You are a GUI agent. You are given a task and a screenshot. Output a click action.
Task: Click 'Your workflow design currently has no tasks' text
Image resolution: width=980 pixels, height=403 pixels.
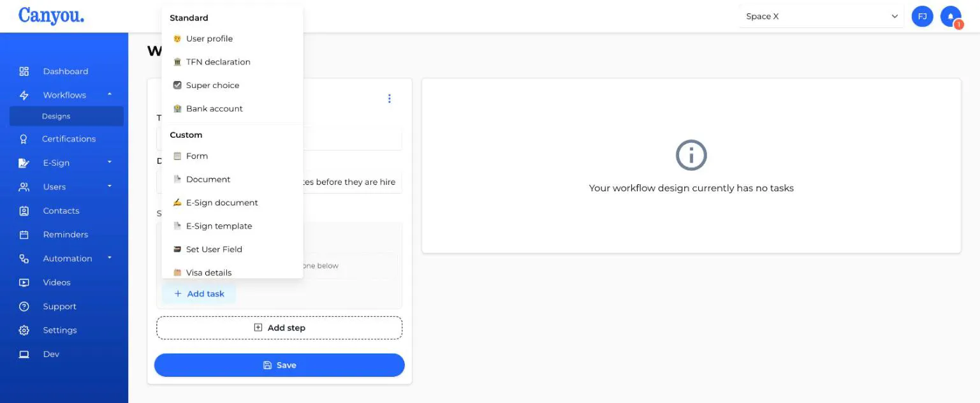(x=691, y=188)
